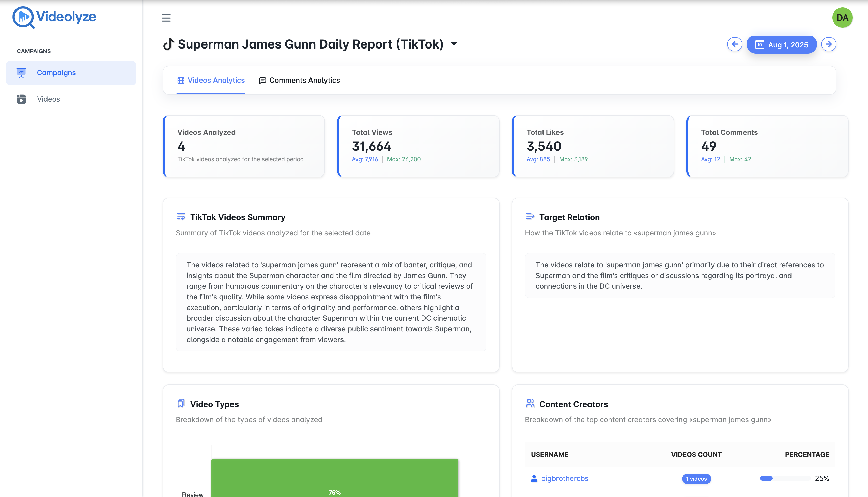Click the Review axis label
Image resolution: width=868 pixels, height=497 pixels.
(193, 494)
